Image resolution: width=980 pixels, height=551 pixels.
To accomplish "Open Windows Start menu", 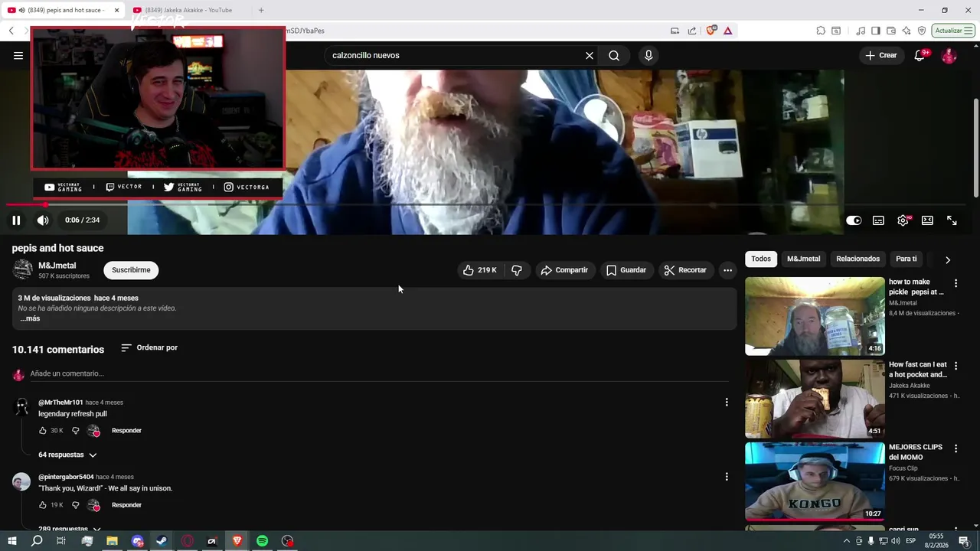I will (x=11, y=541).
